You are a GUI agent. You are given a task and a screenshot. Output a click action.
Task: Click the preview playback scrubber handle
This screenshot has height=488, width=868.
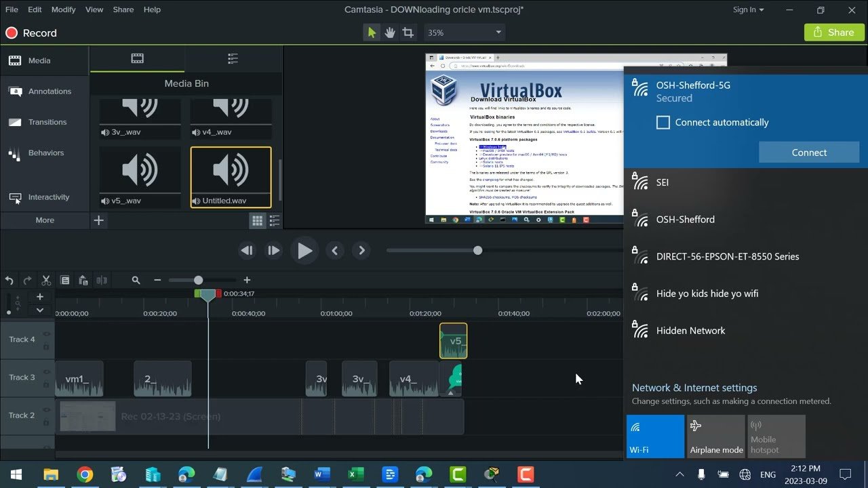477,251
